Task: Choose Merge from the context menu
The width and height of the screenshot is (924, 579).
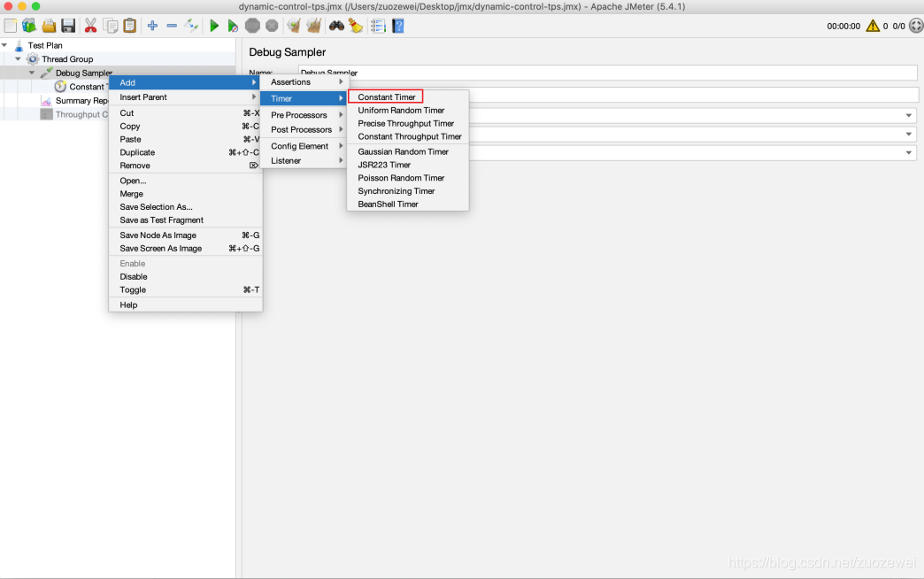Action: point(185,194)
